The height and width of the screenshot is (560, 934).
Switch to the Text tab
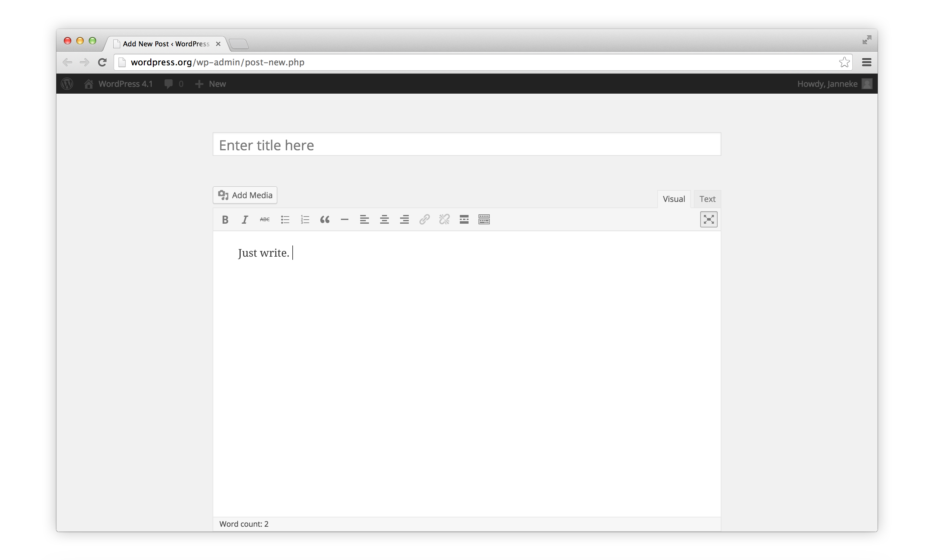(706, 199)
